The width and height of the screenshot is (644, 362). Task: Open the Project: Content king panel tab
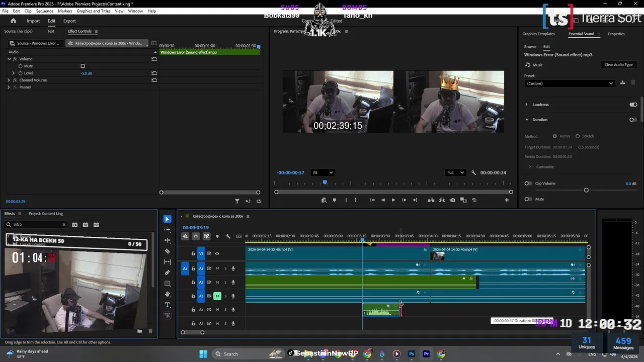[x=46, y=214]
